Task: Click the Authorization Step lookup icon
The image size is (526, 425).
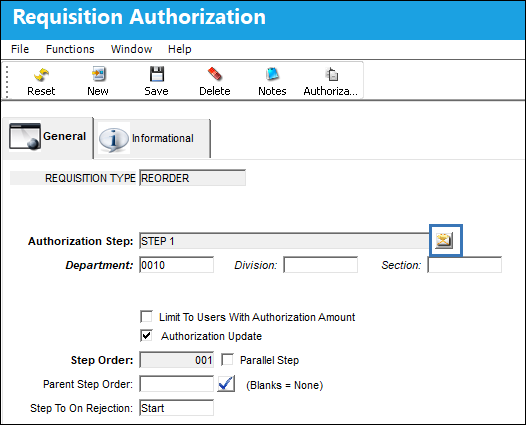Action: pos(444,241)
